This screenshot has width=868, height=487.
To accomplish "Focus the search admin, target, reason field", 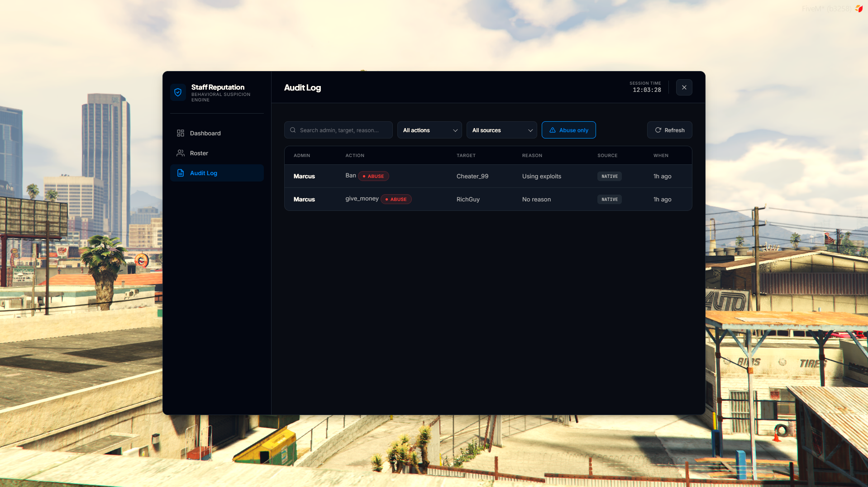I will pyautogui.click(x=338, y=130).
